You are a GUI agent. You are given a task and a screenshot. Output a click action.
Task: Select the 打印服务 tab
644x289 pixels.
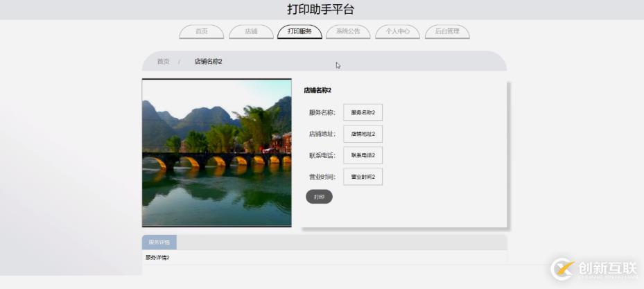tap(299, 32)
